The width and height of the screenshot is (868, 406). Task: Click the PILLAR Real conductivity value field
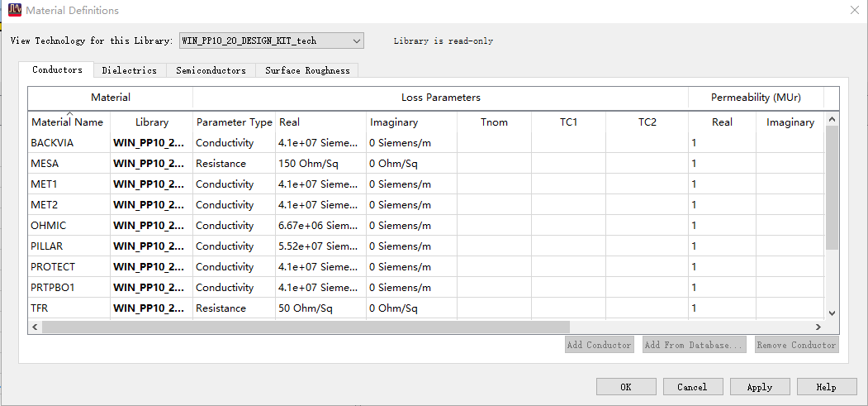click(318, 246)
